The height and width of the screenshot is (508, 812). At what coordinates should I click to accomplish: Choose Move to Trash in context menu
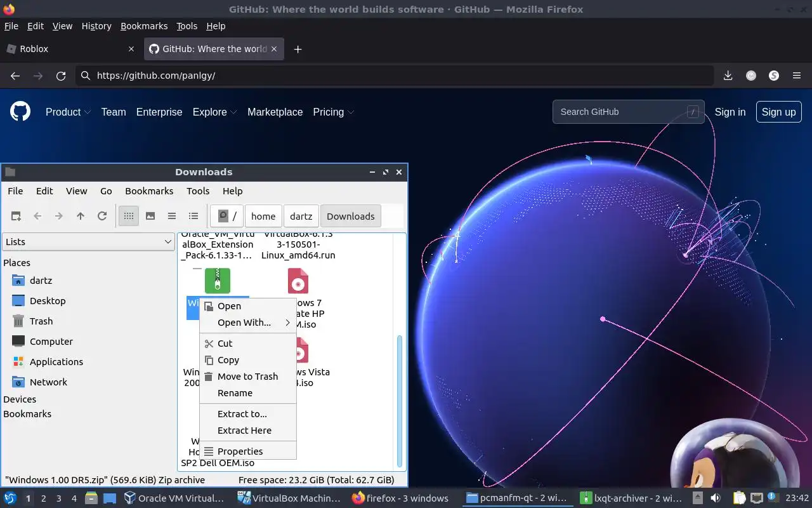[248, 377]
